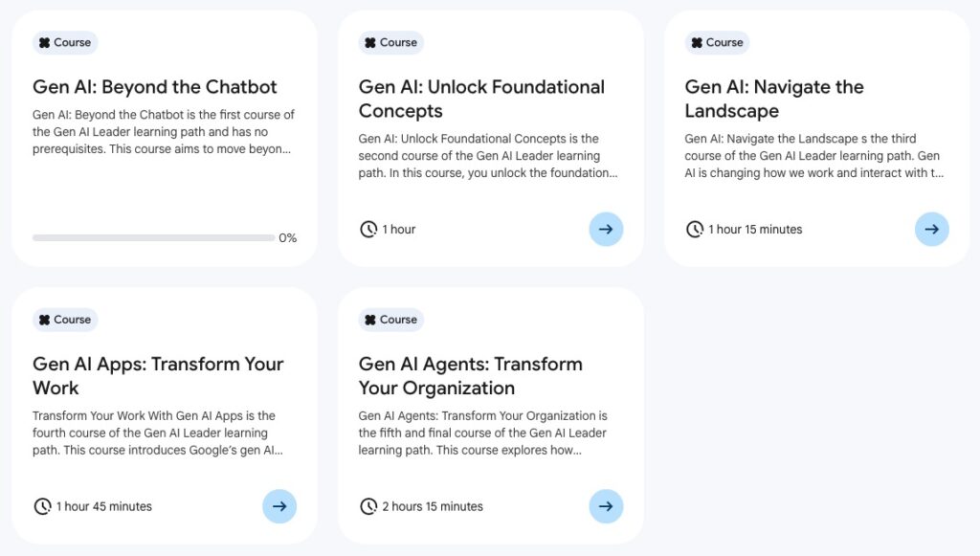This screenshot has width=980, height=556.
Task: Click the clock icon beside 1 hour 15 minutes
Action: click(695, 230)
